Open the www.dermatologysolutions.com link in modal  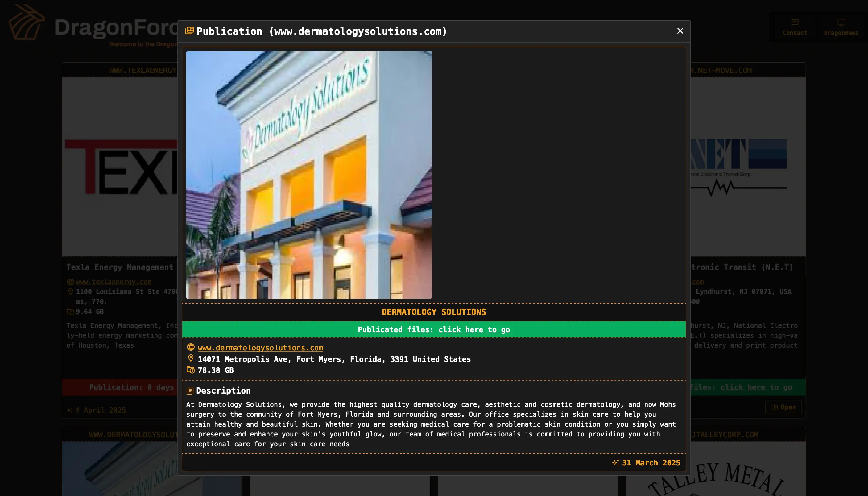pyautogui.click(x=260, y=347)
